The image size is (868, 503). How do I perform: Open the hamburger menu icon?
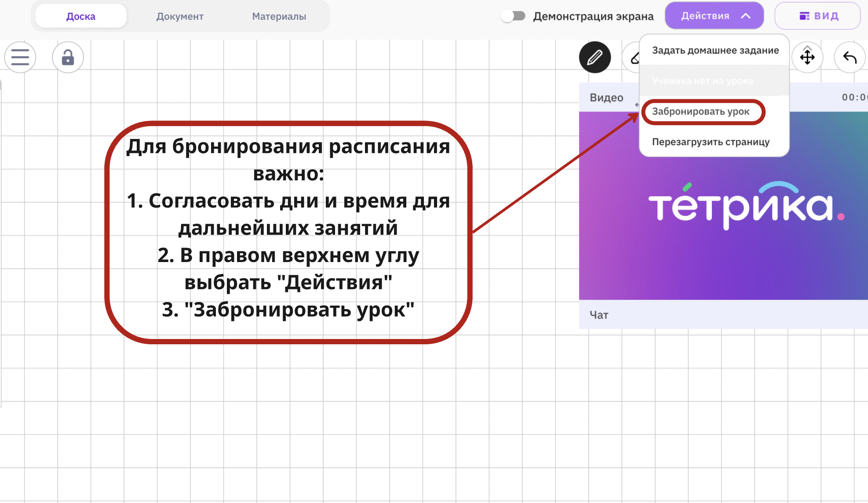[20, 57]
